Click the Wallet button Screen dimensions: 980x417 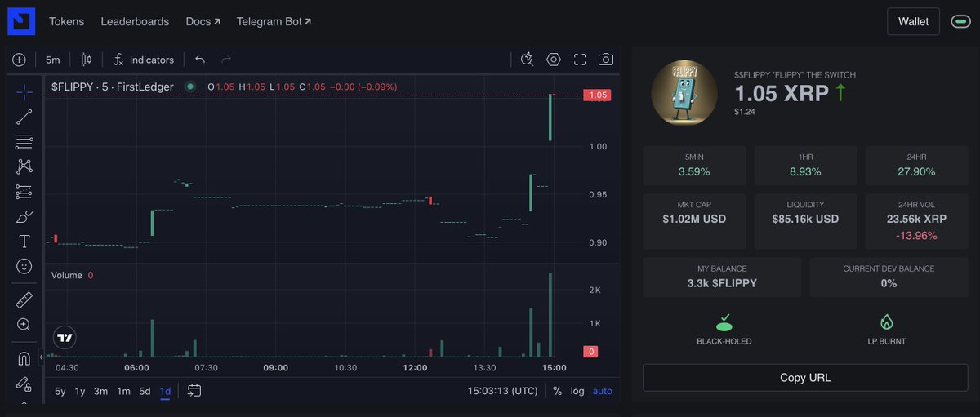pyautogui.click(x=913, y=21)
